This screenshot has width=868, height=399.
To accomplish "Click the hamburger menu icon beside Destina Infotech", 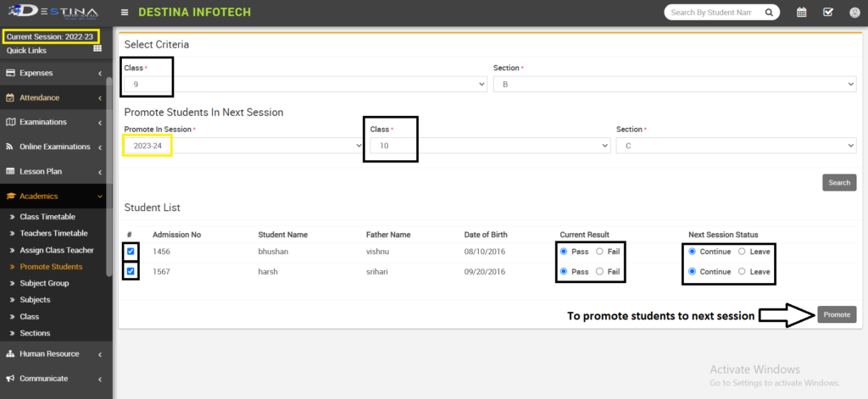I will 125,13.
